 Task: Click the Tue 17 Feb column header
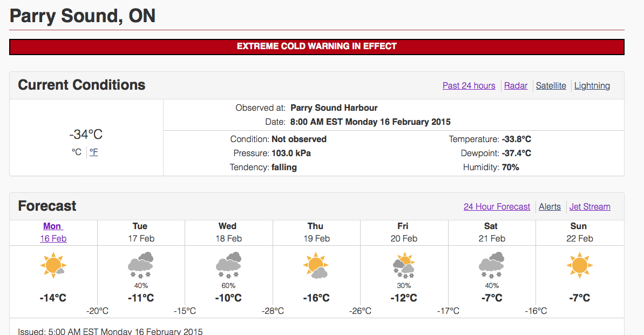pyautogui.click(x=140, y=232)
